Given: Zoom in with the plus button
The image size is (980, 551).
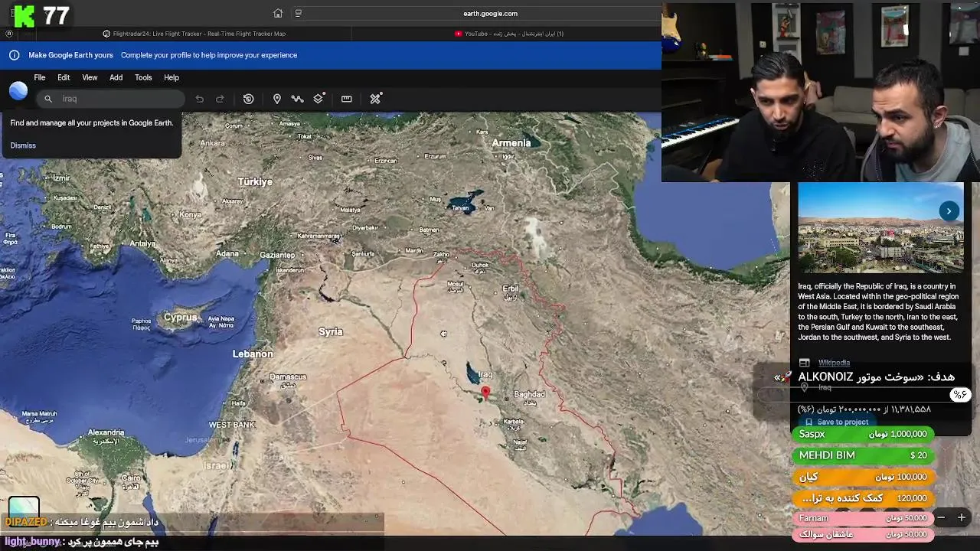Looking at the screenshot, I should (x=962, y=518).
